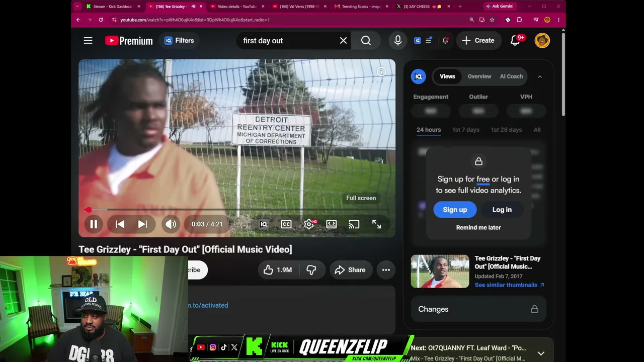Open a new browser tab
This screenshot has height=362, width=644.
460,7
